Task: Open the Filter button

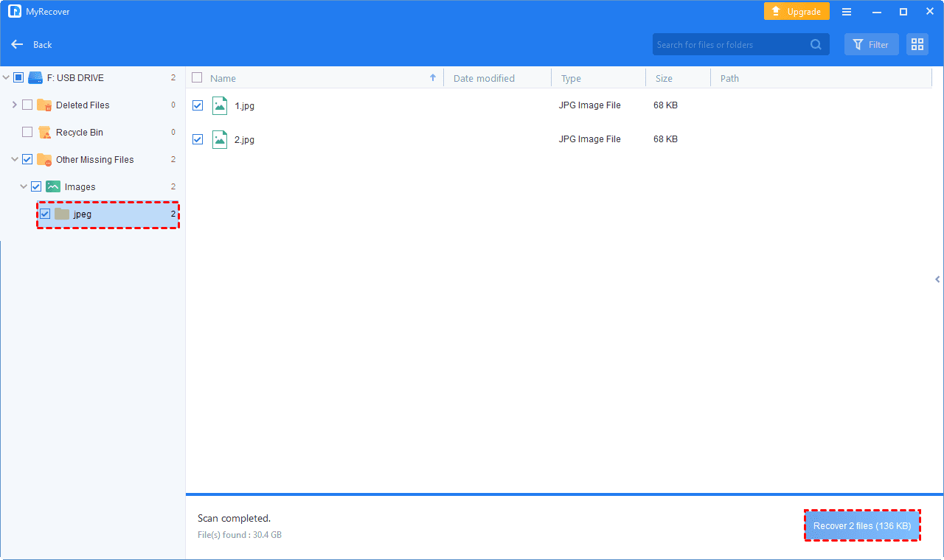Action: 872,44
